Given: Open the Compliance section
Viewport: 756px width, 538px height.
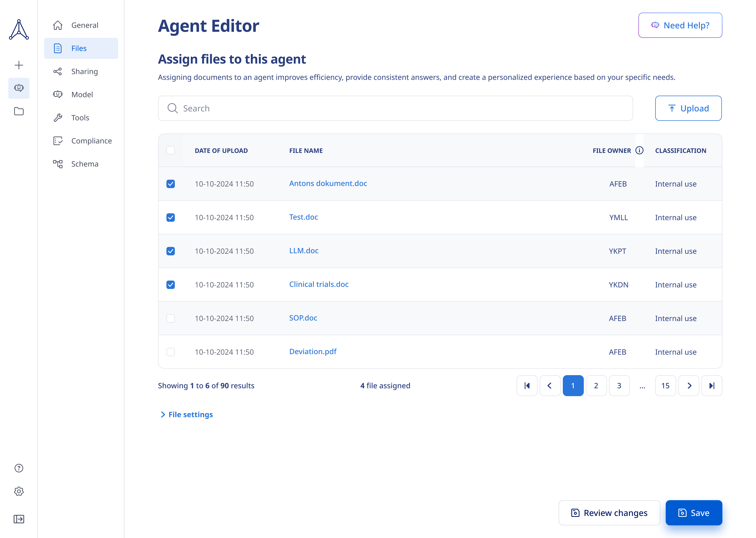Looking at the screenshot, I should pos(81,141).
